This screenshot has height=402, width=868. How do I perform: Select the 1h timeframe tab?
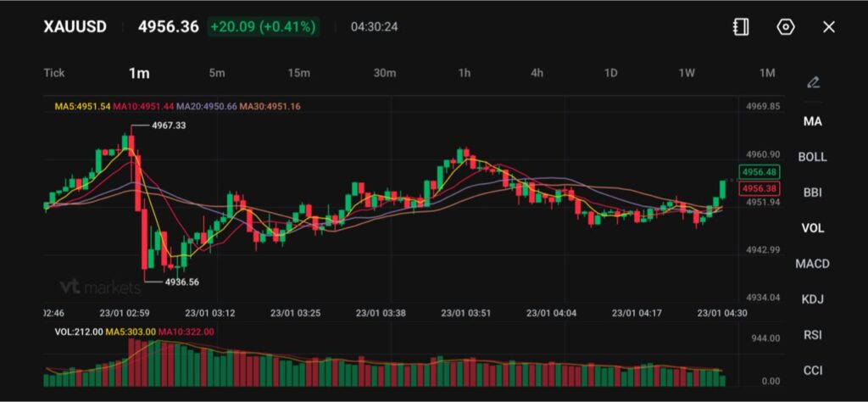click(465, 73)
